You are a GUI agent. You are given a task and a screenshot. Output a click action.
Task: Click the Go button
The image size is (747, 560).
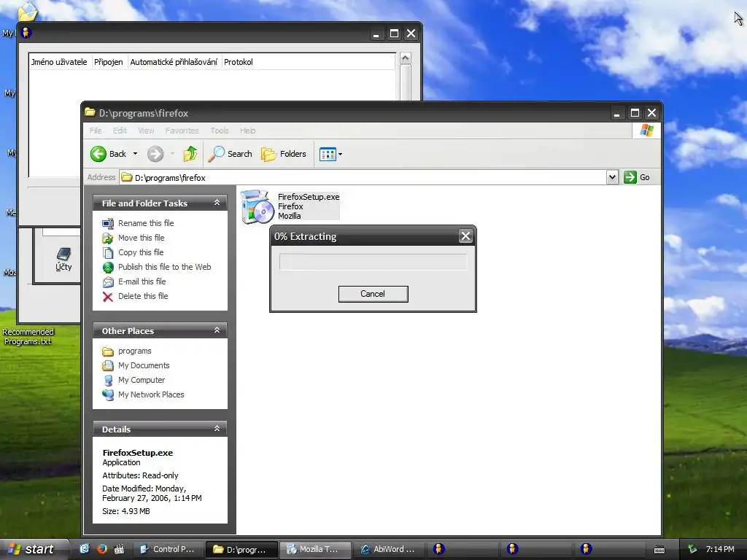click(x=637, y=177)
